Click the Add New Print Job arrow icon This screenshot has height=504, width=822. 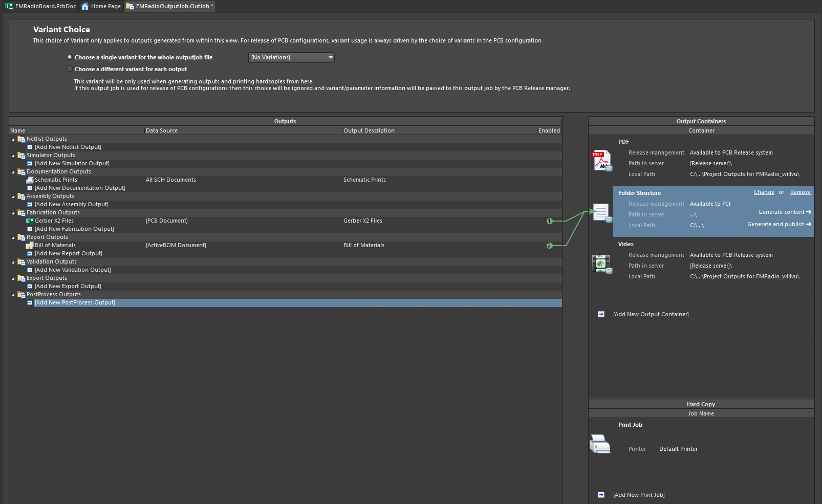coord(601,495)
